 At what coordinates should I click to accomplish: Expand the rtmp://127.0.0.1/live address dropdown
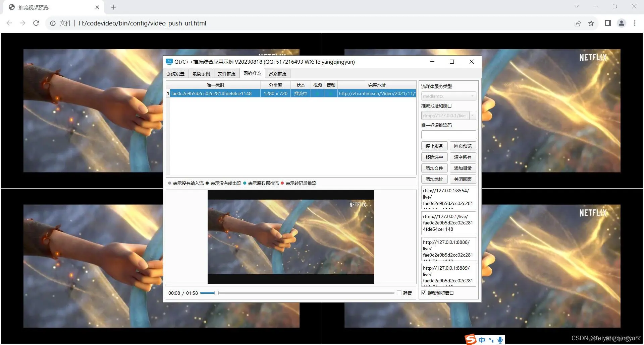pos(473,116)
